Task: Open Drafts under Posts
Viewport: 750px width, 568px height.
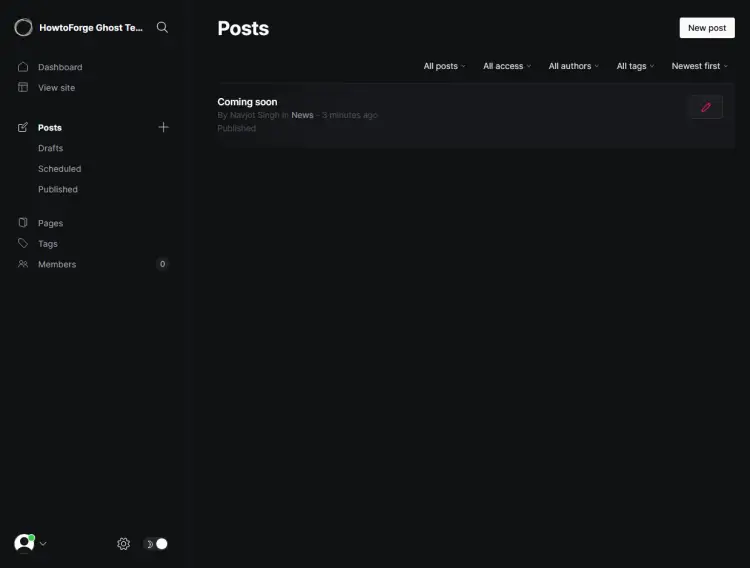Action: tap(51, 148)
